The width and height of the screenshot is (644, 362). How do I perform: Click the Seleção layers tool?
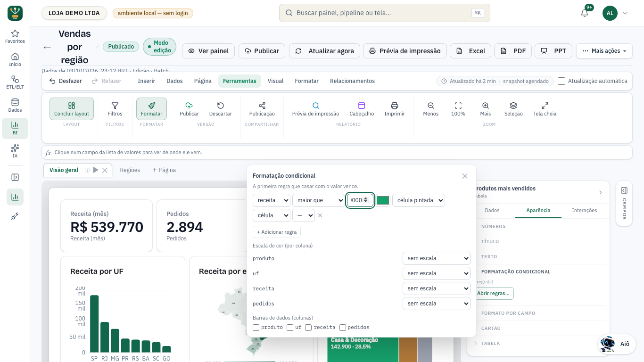(x=513, y=109)
